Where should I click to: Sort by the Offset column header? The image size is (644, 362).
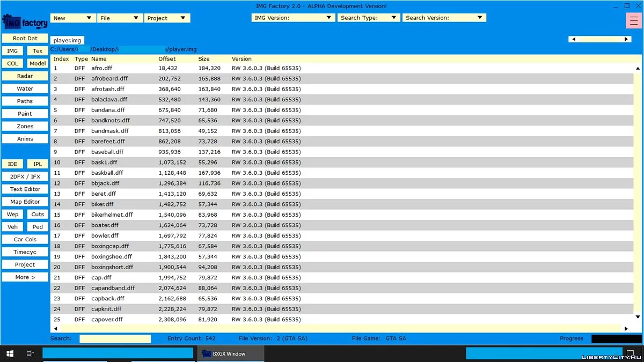click(x=167, y=59)
